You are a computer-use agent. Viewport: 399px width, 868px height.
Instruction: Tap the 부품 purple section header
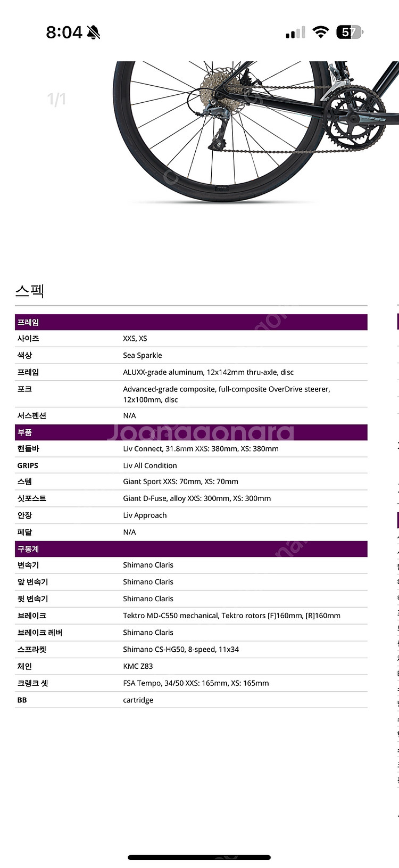coord(191,432)
